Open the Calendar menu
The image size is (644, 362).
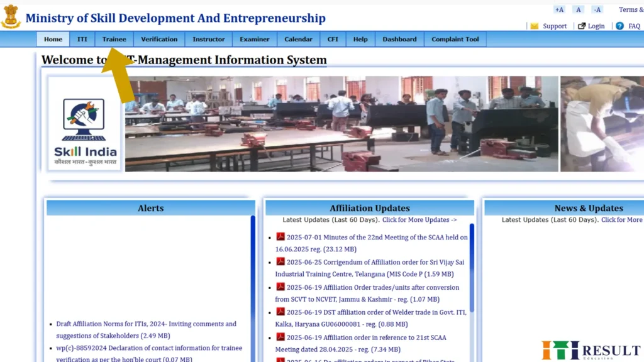(x=298, y=40)
